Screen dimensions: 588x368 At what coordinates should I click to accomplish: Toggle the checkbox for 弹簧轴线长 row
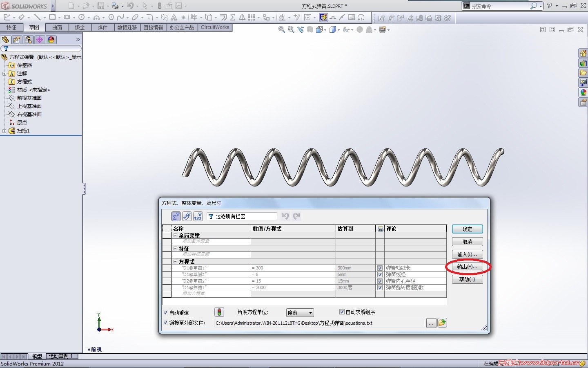click(380, 268)
